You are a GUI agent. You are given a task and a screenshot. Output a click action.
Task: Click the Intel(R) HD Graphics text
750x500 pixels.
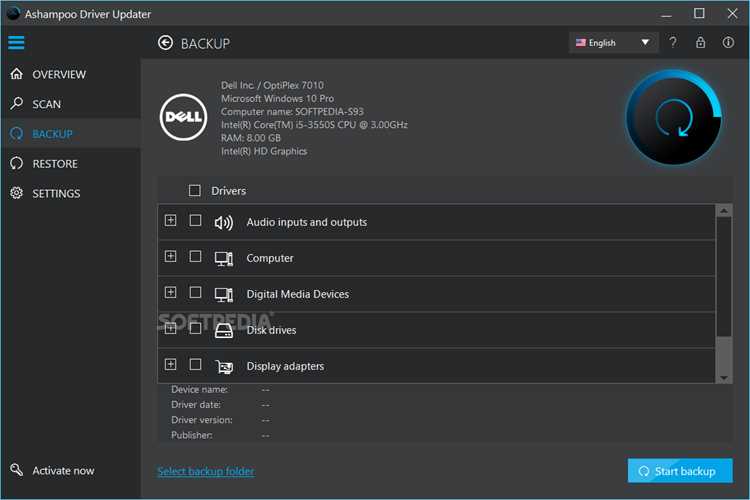(264, 151)
